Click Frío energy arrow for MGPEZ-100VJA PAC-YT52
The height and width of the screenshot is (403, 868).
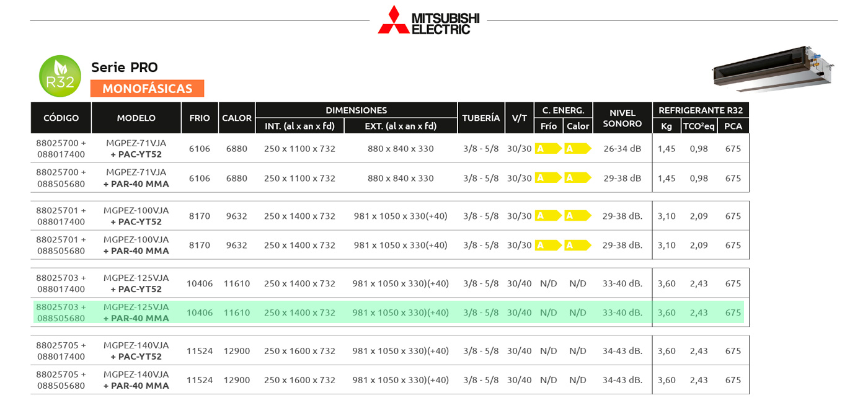pyautogui.click(x=548, y=216)
